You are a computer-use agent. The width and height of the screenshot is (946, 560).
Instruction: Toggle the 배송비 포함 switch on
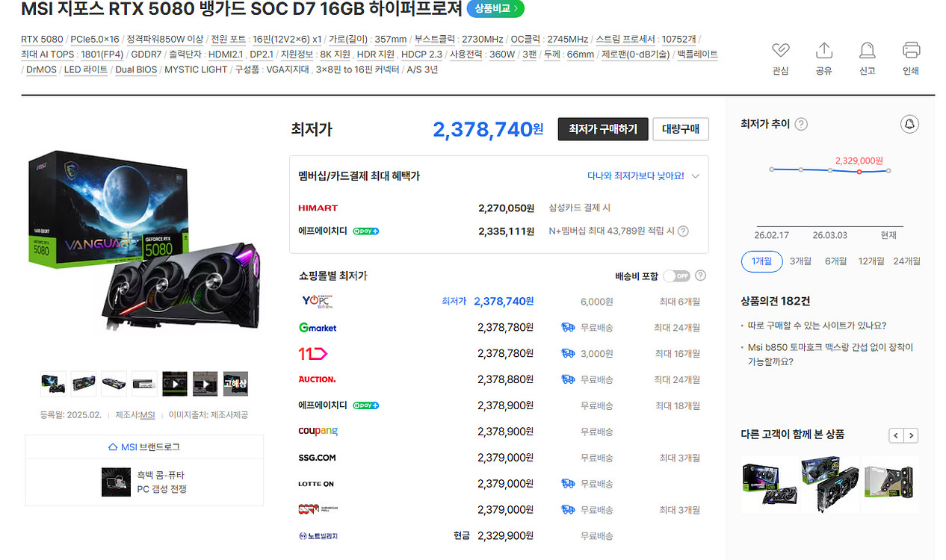coord(676,276)
